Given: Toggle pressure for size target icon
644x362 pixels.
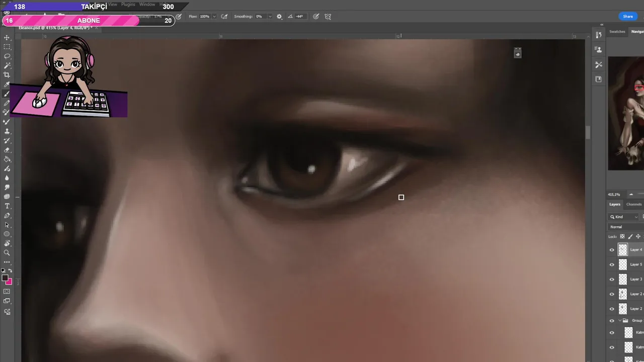Looking at the screenshot, I should (315, 17).
